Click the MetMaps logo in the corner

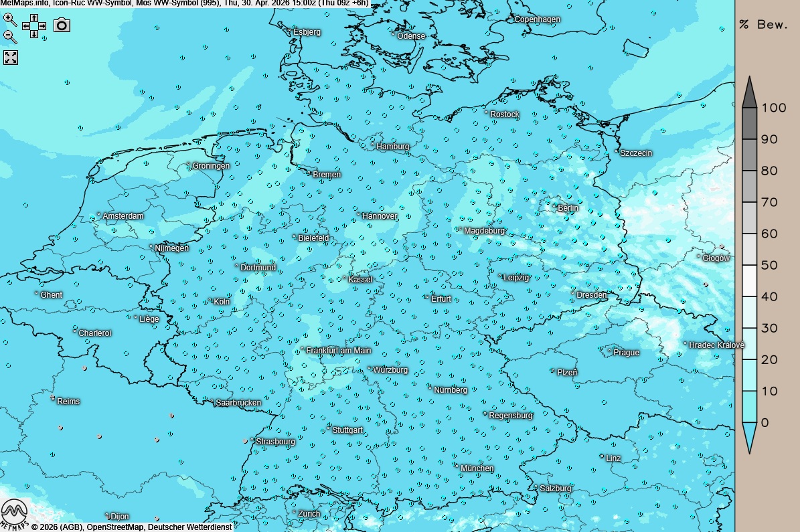pos(13,514)
